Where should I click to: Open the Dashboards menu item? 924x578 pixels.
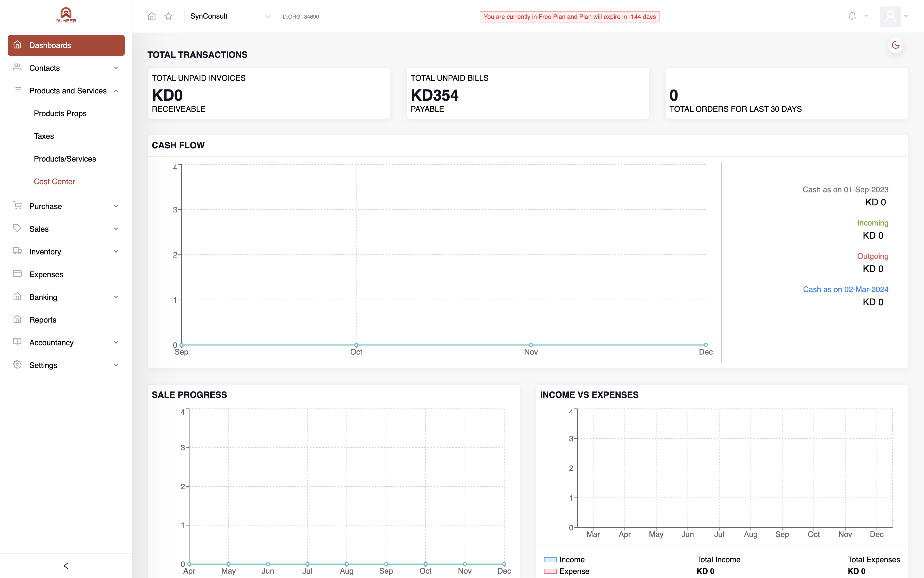66,45
